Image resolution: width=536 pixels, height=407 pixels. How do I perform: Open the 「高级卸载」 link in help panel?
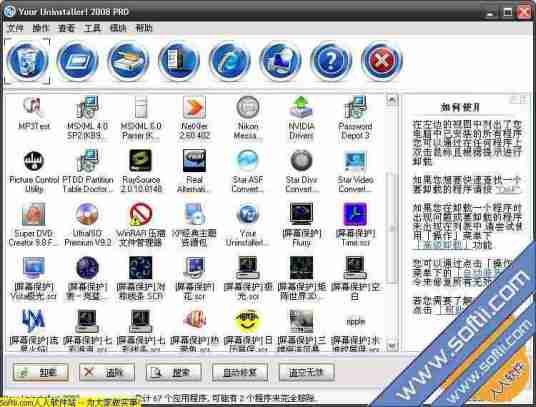442,245
